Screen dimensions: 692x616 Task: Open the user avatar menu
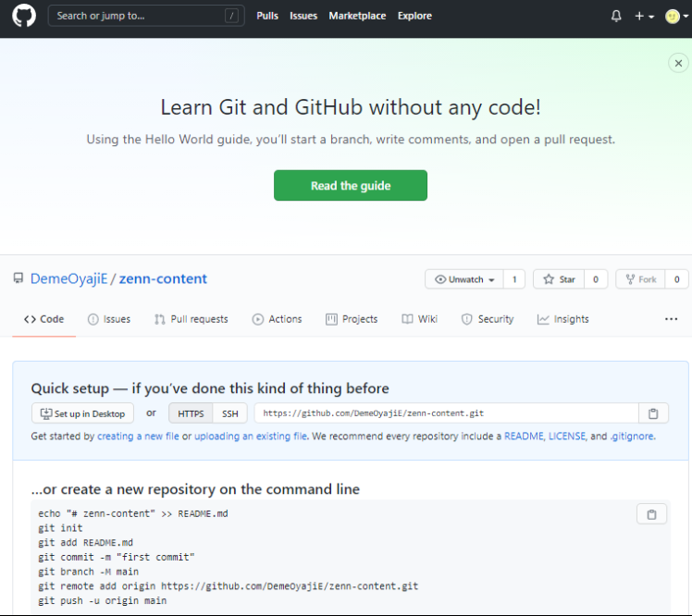pyautogui.click(x=676, y=17)
